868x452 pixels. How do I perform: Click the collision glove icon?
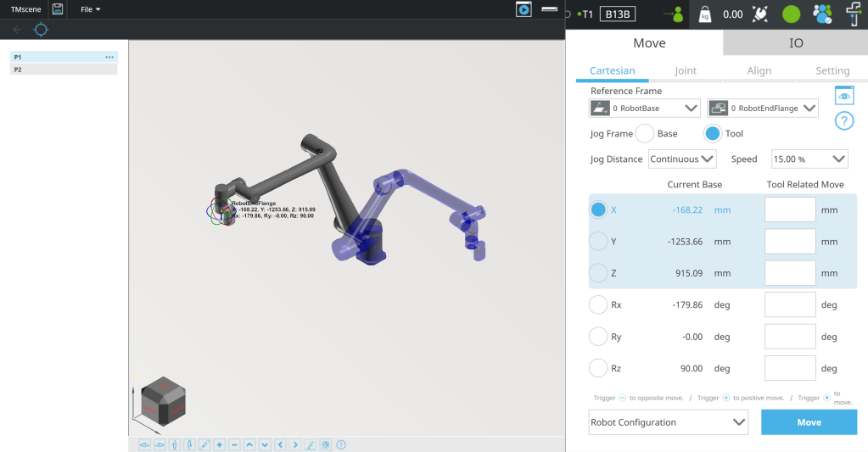coord(760,14)
